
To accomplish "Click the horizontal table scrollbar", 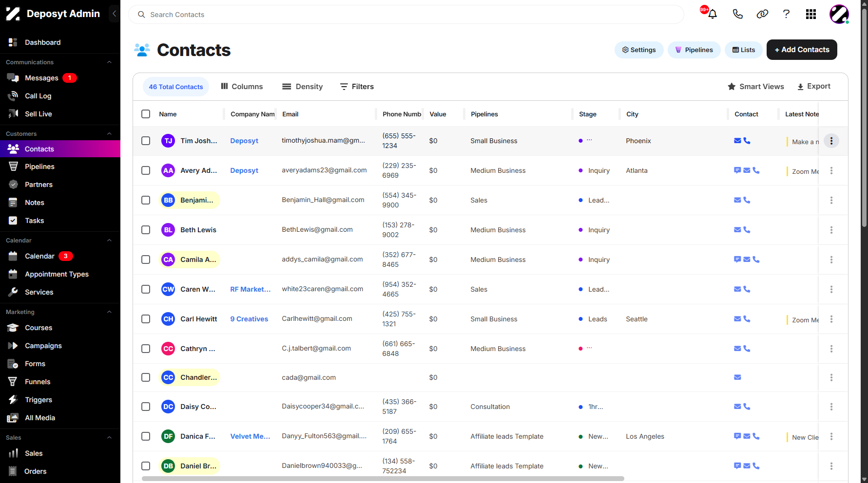I will tap(383, 479).
